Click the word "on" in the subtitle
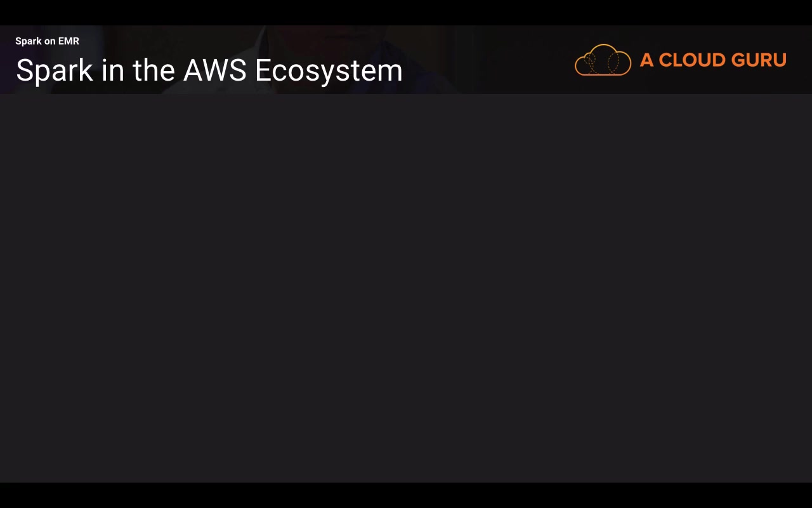The width and height of the screenshot is (812, 508). coord(49,41)
